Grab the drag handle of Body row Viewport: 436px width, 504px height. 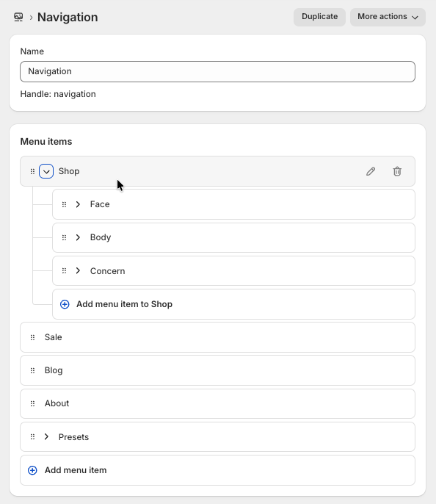click(x=64, y=237)
